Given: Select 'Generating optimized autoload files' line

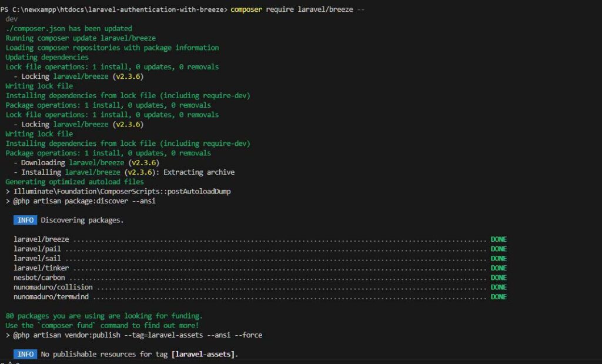Looking at the screenshot, I should click(x=75, y=182).
